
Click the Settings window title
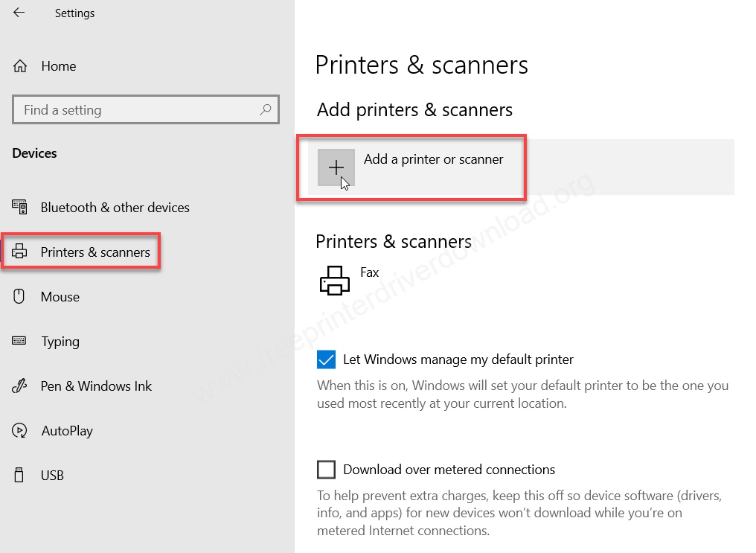74,13
